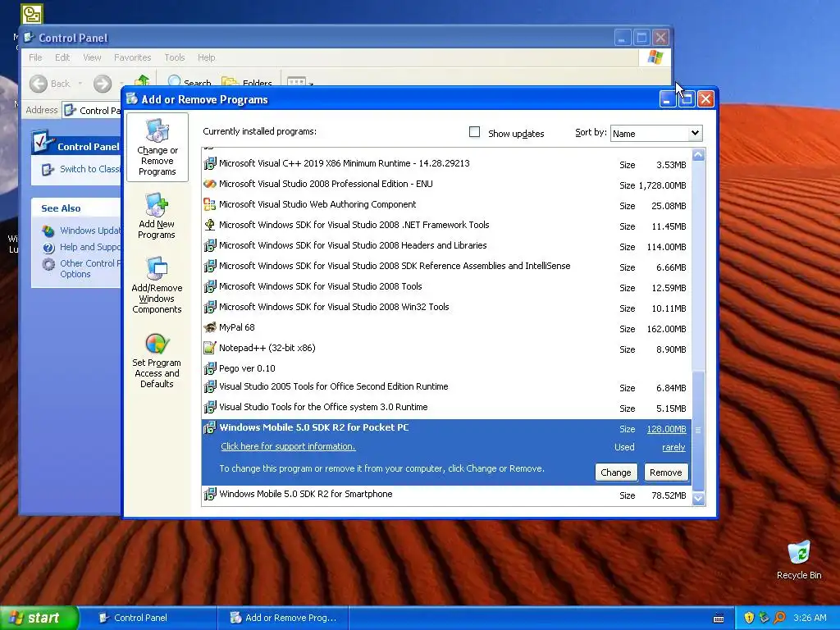The image size is (840, 630).
Task: Click the Windows Mobile SDK for Pocket PC icon
Action: [210, 427]
